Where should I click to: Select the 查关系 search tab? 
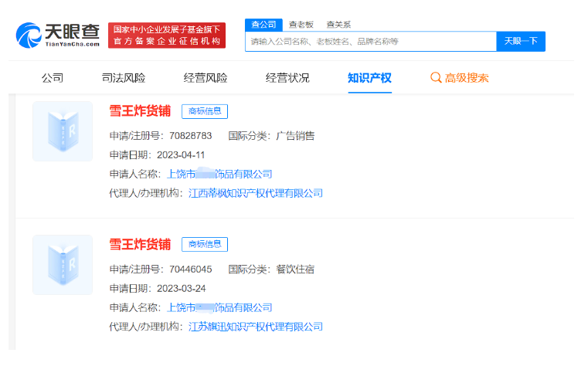tap(338, 25)
